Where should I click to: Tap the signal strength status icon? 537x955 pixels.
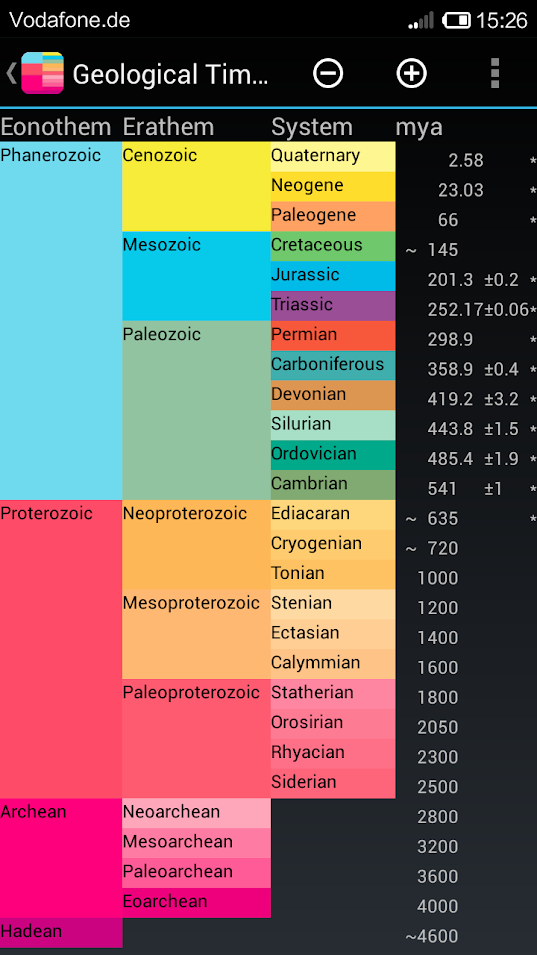[x=421, y=21]
